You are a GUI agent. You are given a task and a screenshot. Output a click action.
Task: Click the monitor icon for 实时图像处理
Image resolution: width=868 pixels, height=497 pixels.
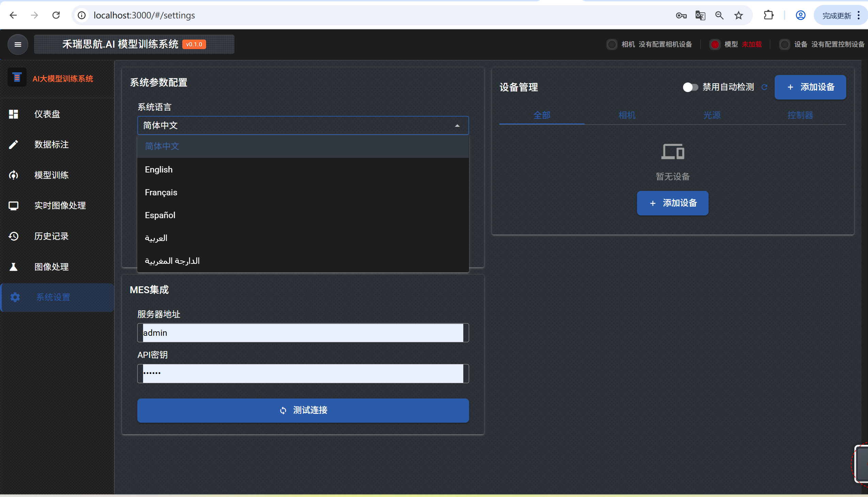tap(14, 206)
